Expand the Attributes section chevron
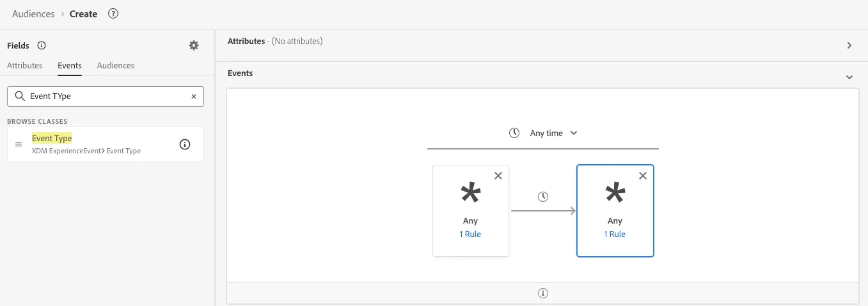This screenshot has height=306, width=868. tap(849, 45)
